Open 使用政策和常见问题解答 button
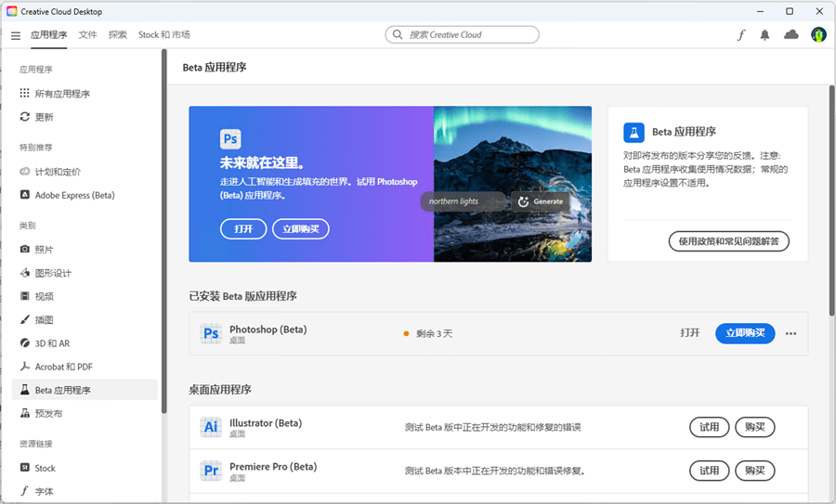The height and width of the screenshot is (504, 836). coord(729,241)
